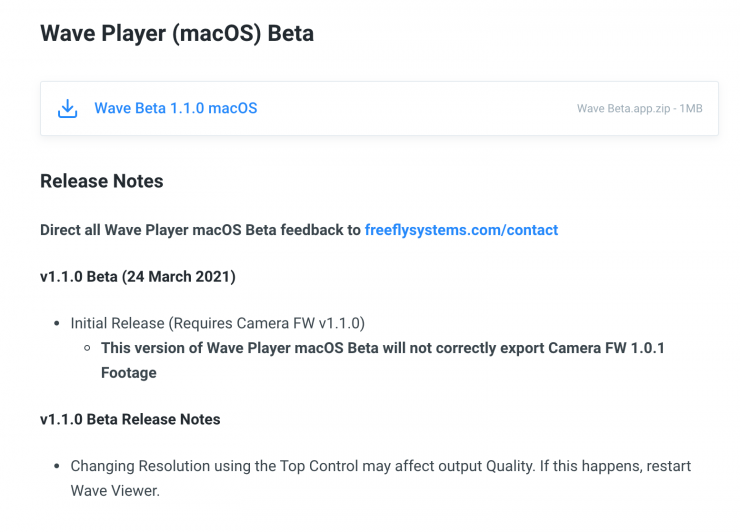
Task: Click the v1.1.0 Beta (24 March 2021) heading
Action: click(137, 277)
